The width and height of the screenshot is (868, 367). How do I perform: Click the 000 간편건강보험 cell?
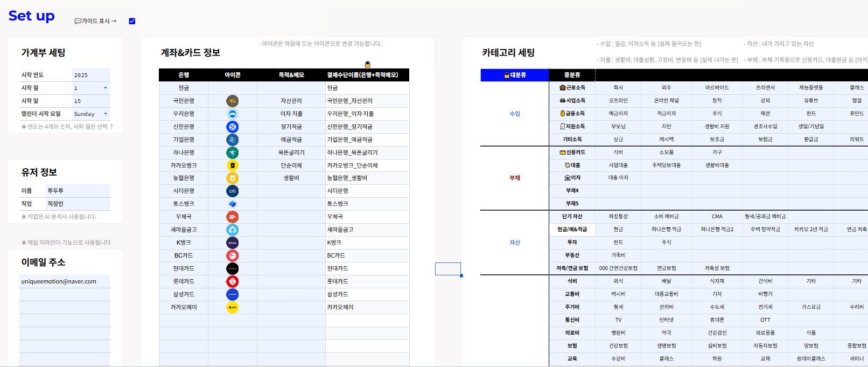coord(618,268)
